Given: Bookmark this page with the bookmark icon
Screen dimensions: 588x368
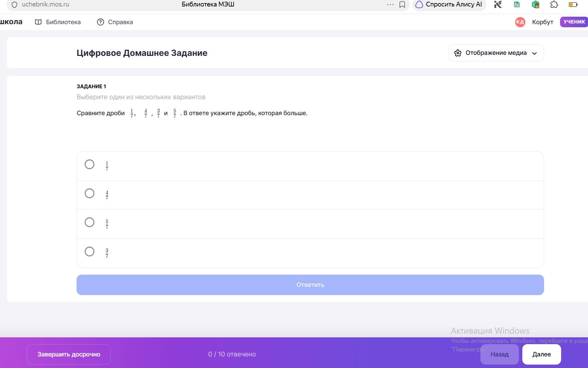Looking at the screenshot, I should [402, 5].
